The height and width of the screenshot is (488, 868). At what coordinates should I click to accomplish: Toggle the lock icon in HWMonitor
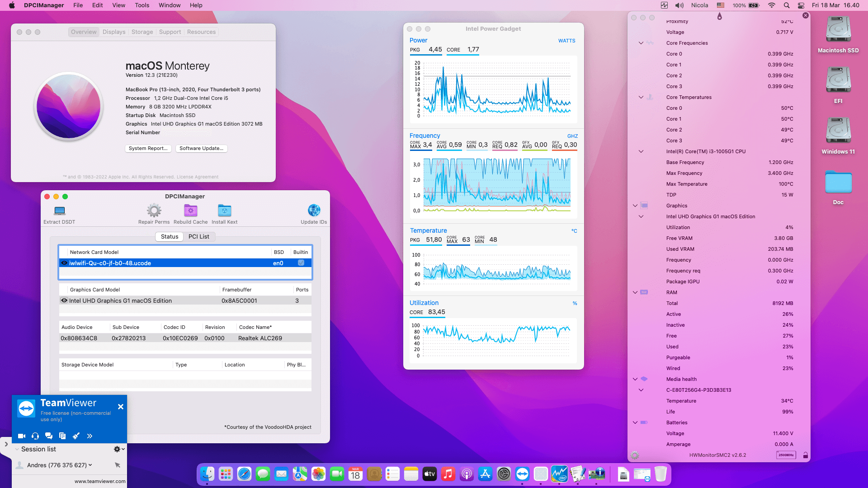tap(805, 455)
